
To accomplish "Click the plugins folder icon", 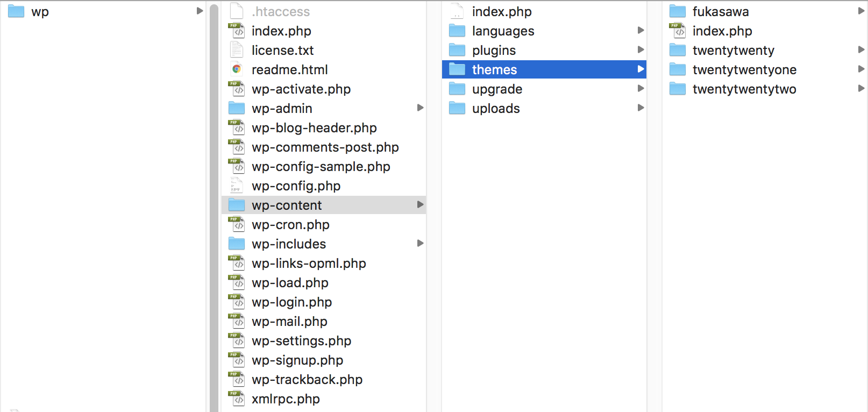I will pos(457,50).
